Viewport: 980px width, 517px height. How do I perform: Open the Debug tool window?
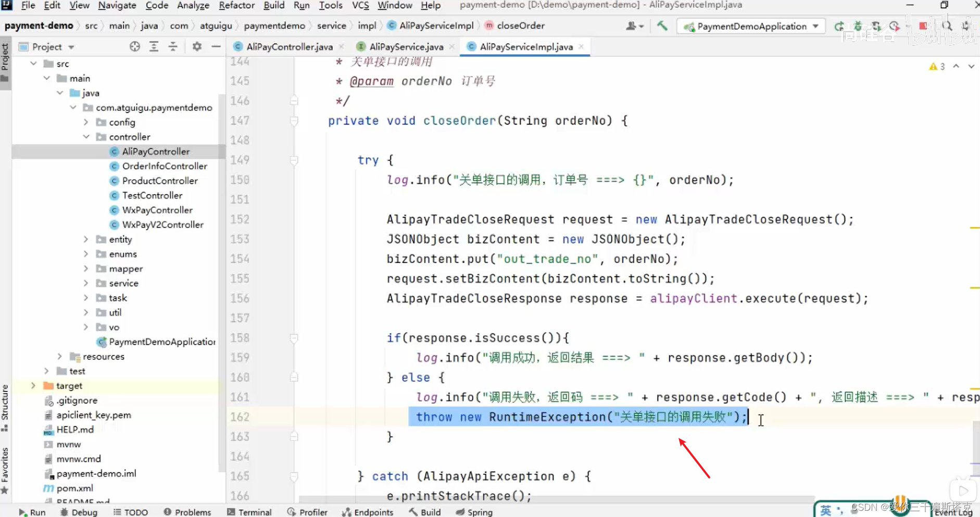point(79,512)
